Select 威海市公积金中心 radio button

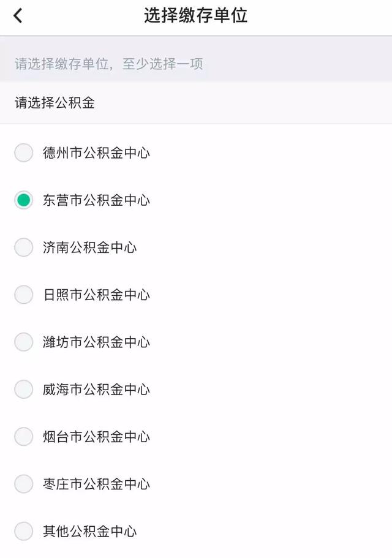tap(23, 390)
